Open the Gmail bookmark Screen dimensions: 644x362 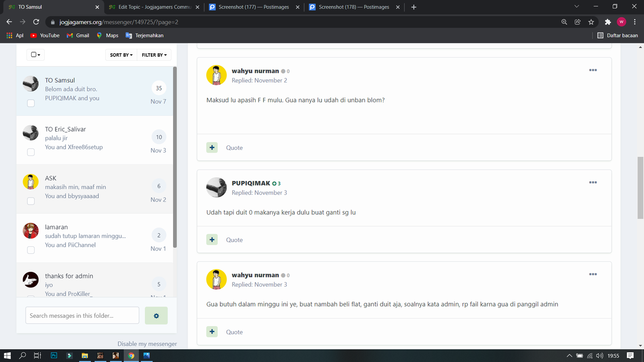coord(77,36)
